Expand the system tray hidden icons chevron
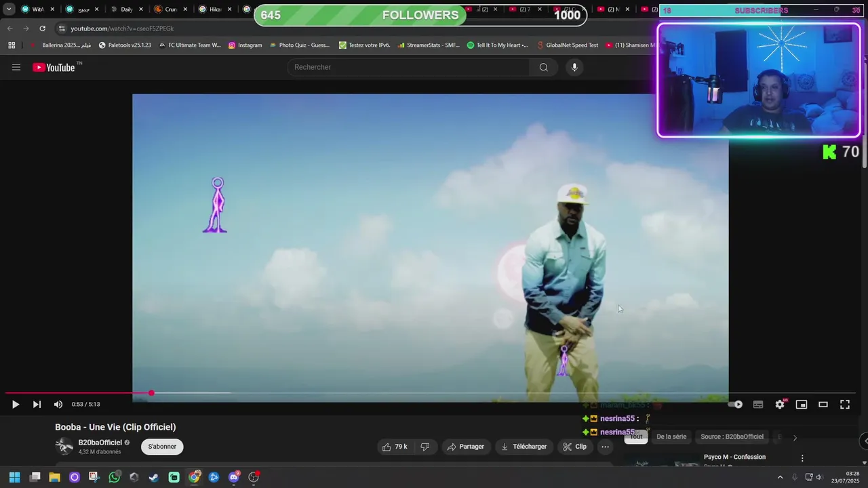 (780, 477)
